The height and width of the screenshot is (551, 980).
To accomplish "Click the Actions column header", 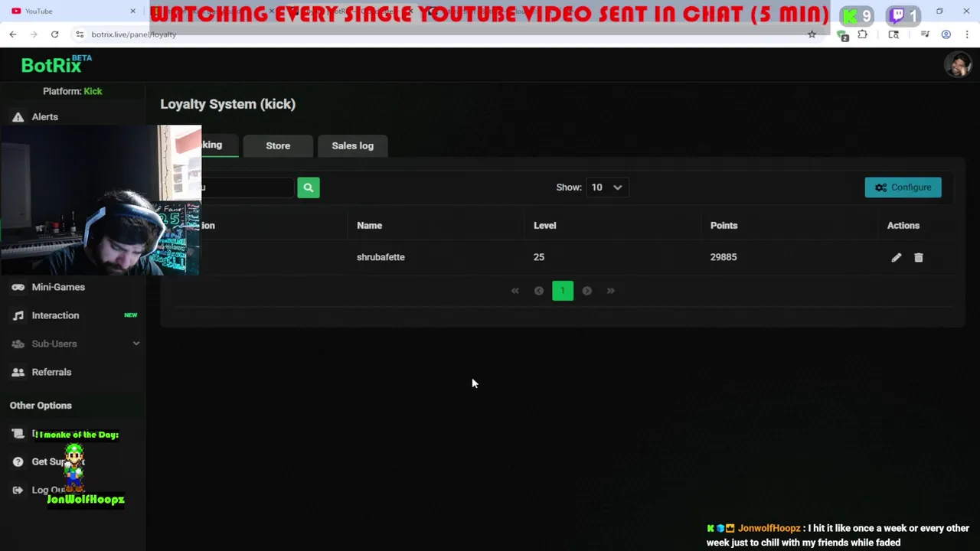I will coord(903,226).
